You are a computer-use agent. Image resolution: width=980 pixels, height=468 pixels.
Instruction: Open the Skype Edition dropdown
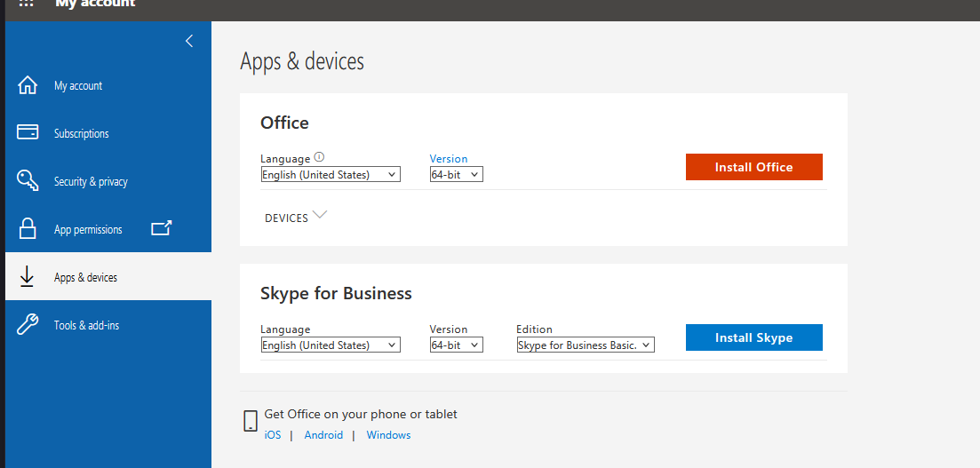586,345
